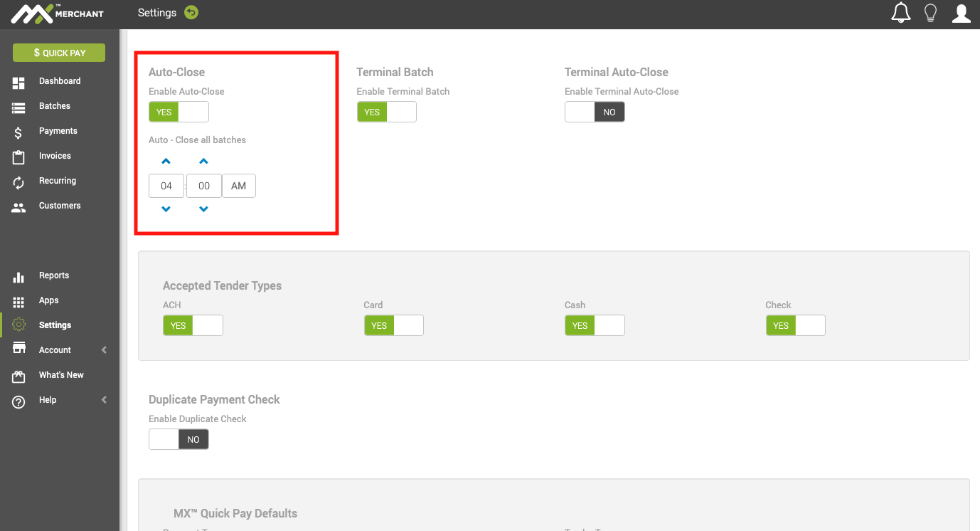Open the Recurring payments page

(x=57, y=180)
